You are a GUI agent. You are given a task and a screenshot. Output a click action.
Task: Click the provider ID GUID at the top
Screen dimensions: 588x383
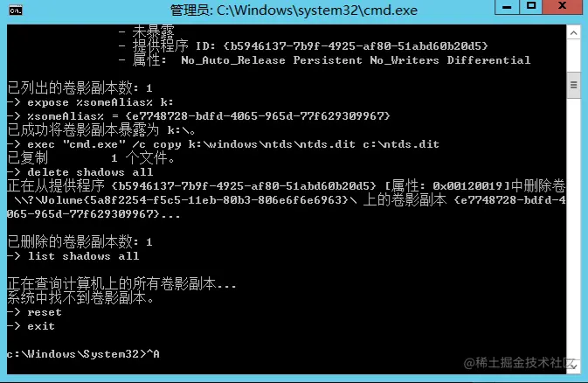click(x=356, y=46)
